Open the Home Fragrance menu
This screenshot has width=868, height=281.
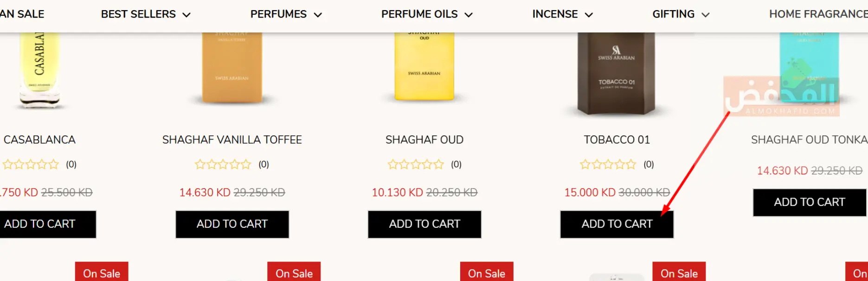(x=818, y=14)
